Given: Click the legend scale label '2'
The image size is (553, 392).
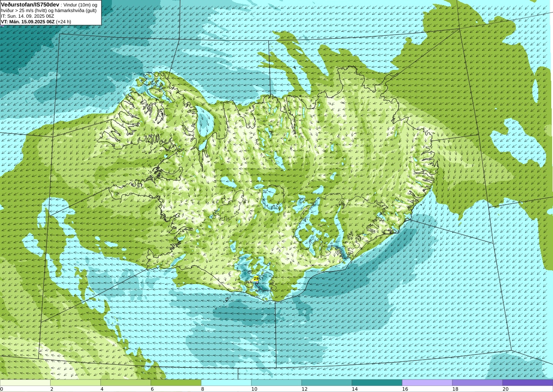Looking at the screenshot, I should (52, 389).
